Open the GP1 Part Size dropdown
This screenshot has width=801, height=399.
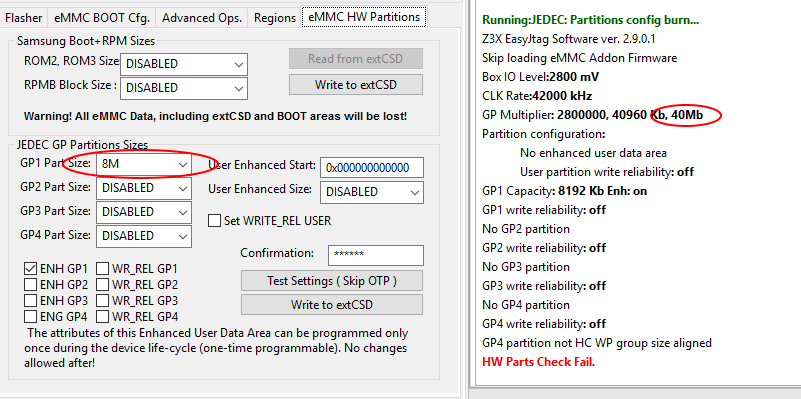pyautogui.click(x=144, y=164)
